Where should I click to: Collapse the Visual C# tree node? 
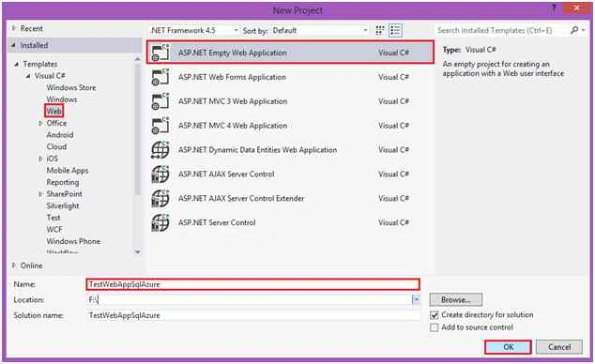pyautogui.click(x=28, y=76)
